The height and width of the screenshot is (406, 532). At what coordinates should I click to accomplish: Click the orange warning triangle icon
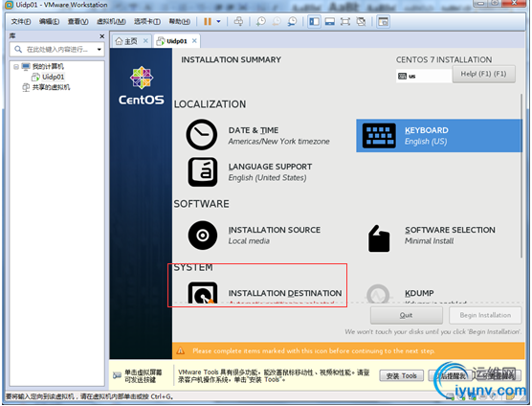click(181, 351)
